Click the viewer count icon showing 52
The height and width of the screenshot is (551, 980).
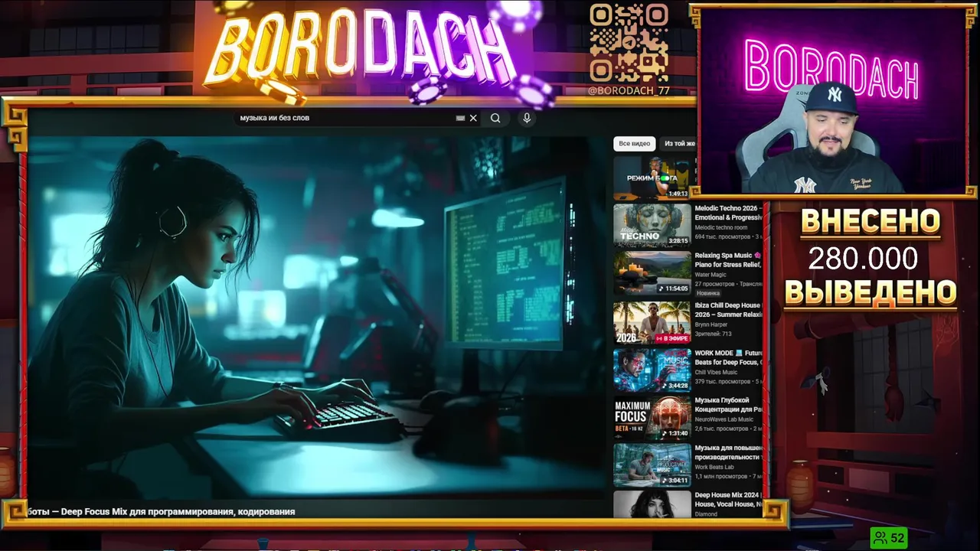click(889, 538)
